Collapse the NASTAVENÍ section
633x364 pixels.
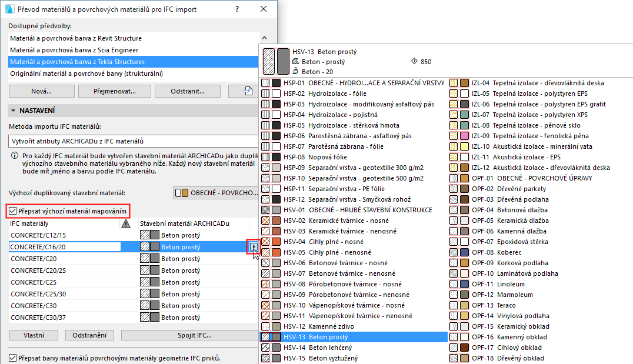point(13,110)
